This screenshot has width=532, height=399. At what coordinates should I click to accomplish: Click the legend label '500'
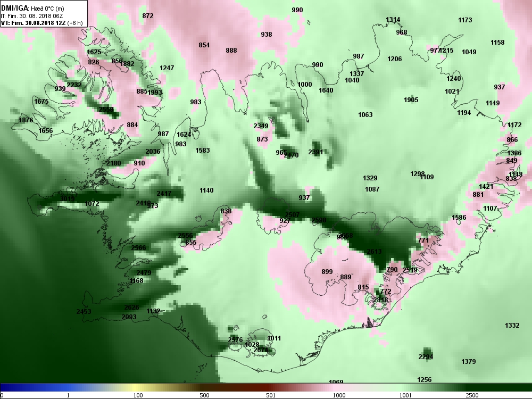pyautogui.click(x=204, y=395)
